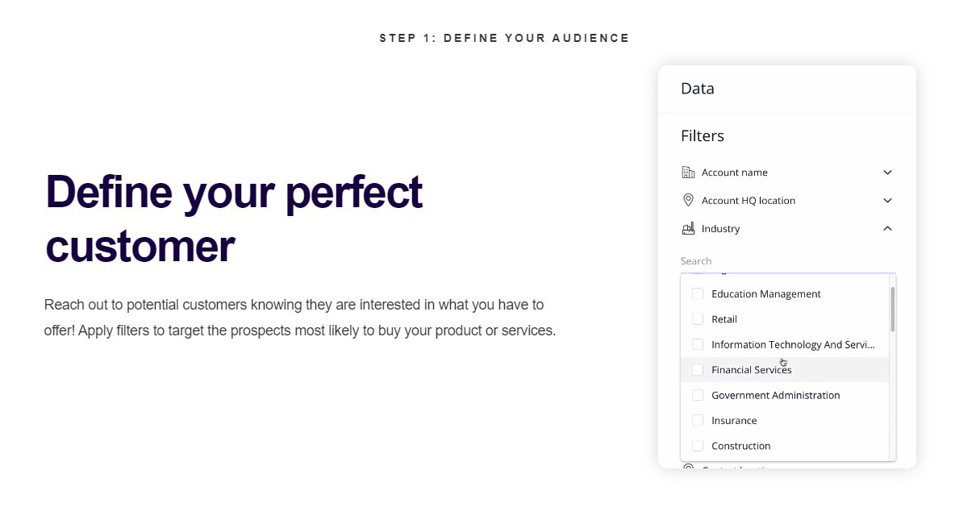Click the Data panel title
This screenshot has width=980, height=524.
[698, 89]
